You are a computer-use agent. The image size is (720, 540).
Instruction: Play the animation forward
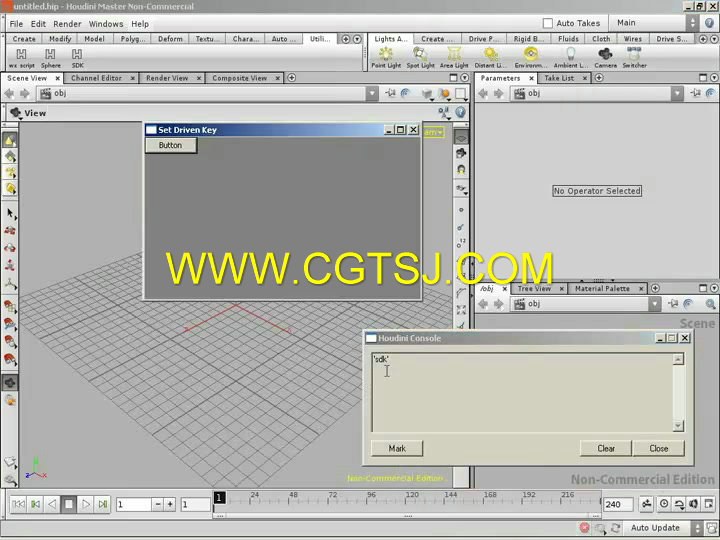pyautogui.click(x=85, y=504)
